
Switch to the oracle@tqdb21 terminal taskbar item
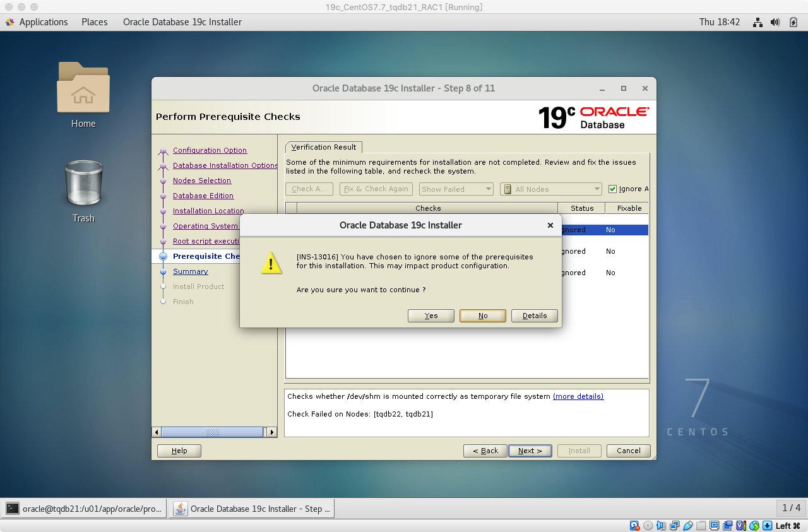coord(85,509)
